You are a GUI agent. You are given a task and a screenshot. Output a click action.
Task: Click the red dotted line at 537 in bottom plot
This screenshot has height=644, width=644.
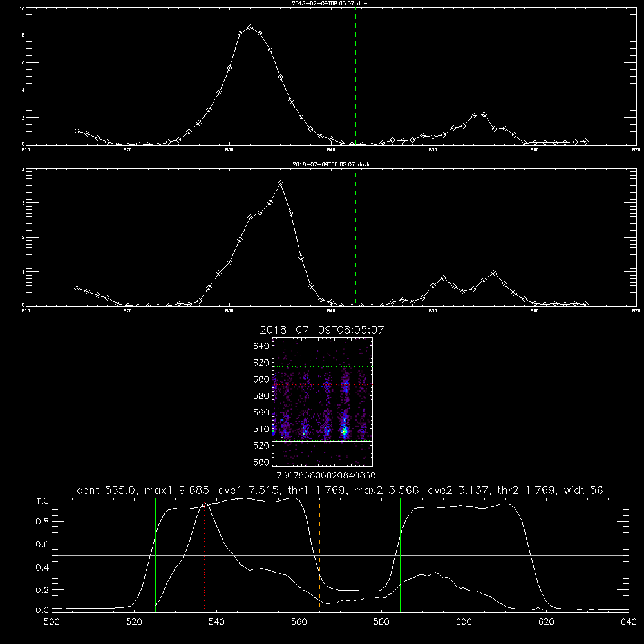pyautogui.click(x=205, y=554)
